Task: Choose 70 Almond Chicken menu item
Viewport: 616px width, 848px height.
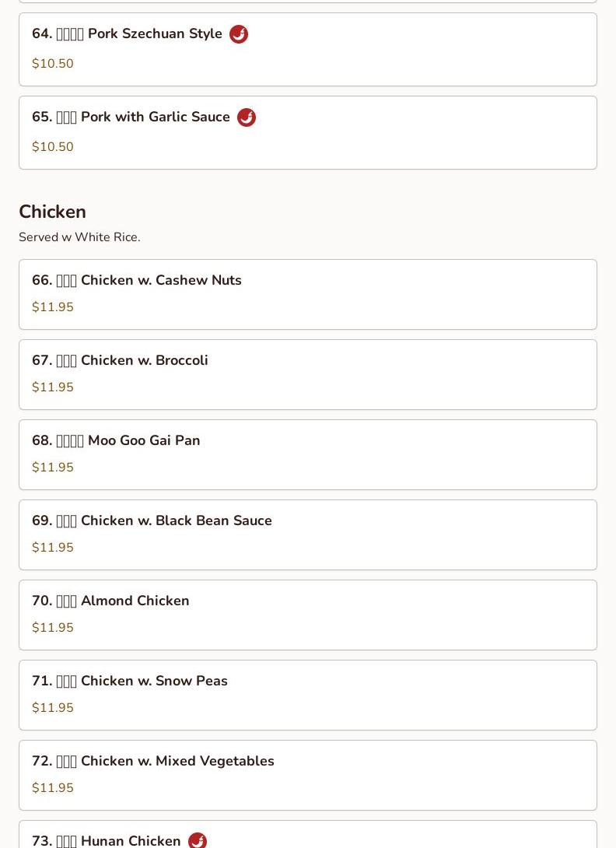Action: pos(308,615)
